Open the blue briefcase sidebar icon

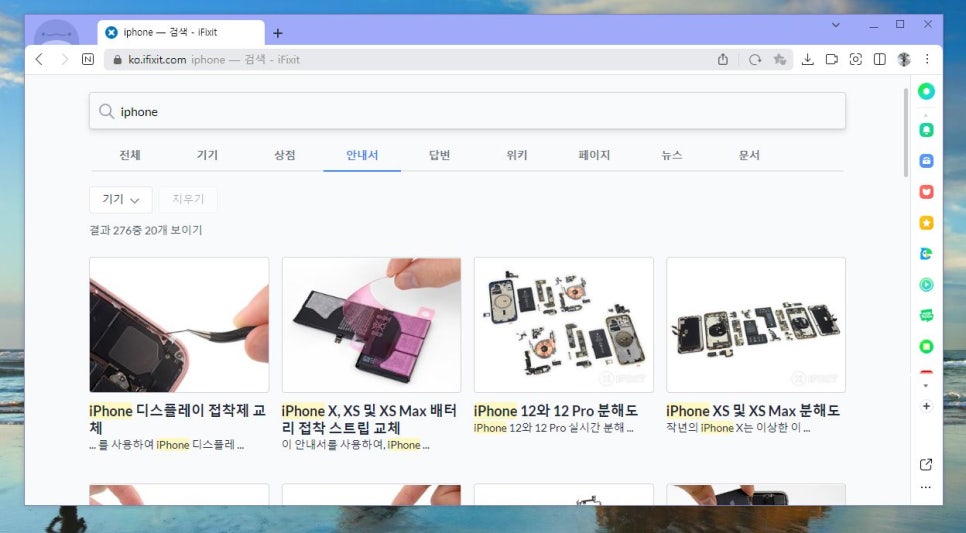[x=926, y=161]
